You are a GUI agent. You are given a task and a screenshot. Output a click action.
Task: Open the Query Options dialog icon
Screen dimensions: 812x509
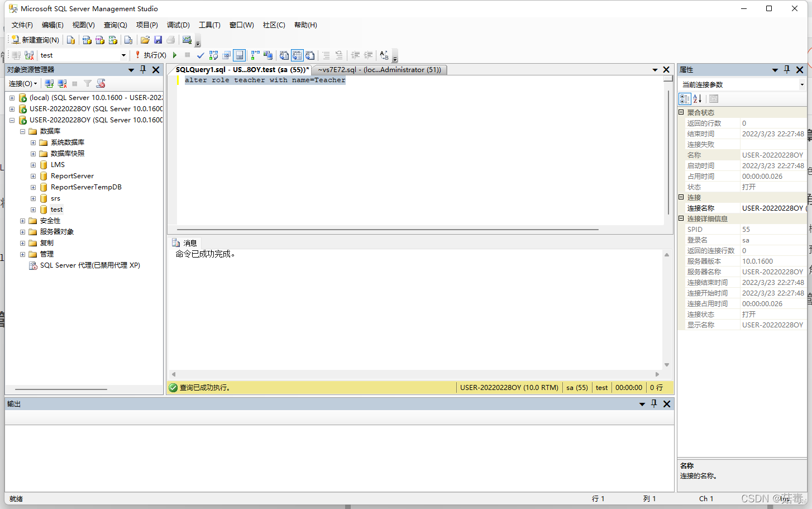[226, 55]
